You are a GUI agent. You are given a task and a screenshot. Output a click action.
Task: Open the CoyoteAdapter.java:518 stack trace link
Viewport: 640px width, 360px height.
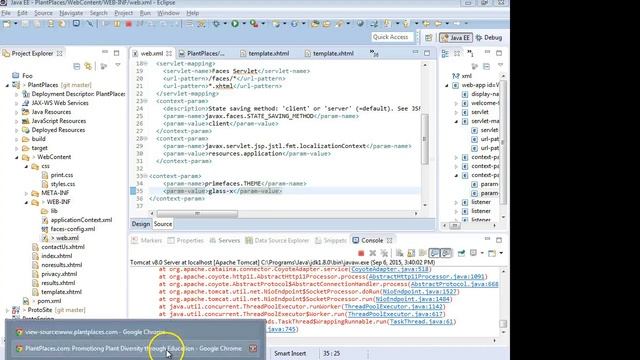(389, 269)
